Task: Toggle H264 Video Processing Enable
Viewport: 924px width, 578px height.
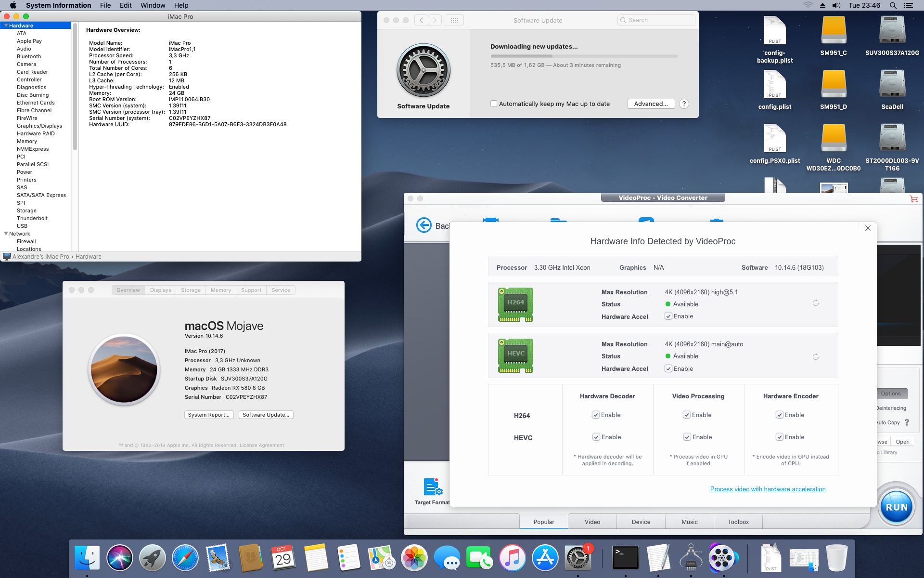Action: (687, 415)
